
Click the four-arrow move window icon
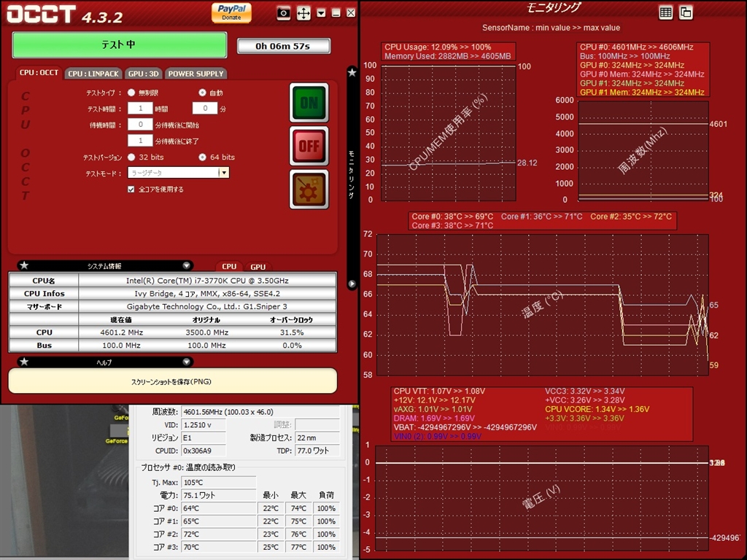point(303,13)
